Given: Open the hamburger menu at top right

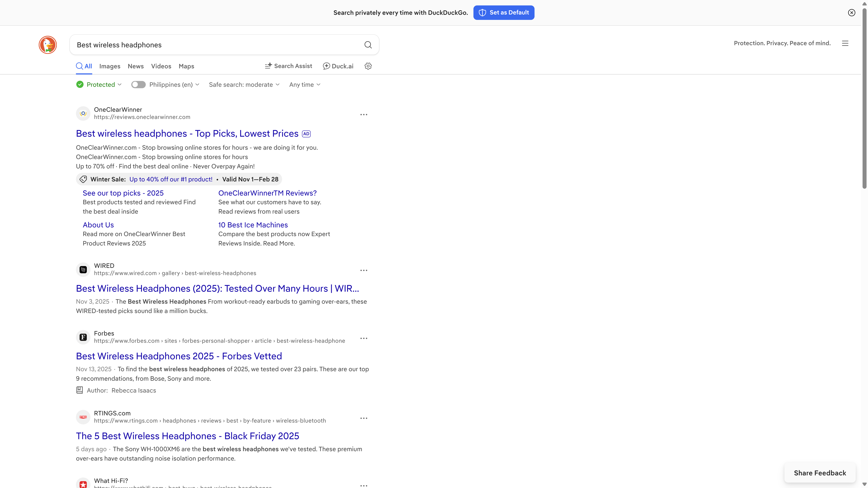Looking at the screenshot, I should click(845, 43).
